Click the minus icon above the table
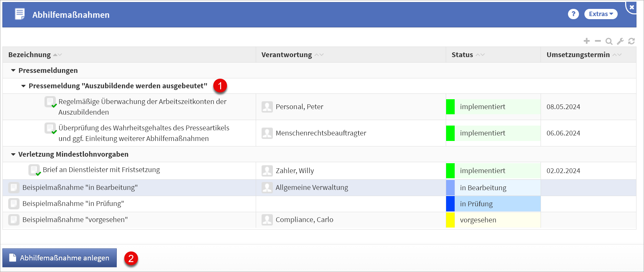Screen dimensions: 644x272 598,41
